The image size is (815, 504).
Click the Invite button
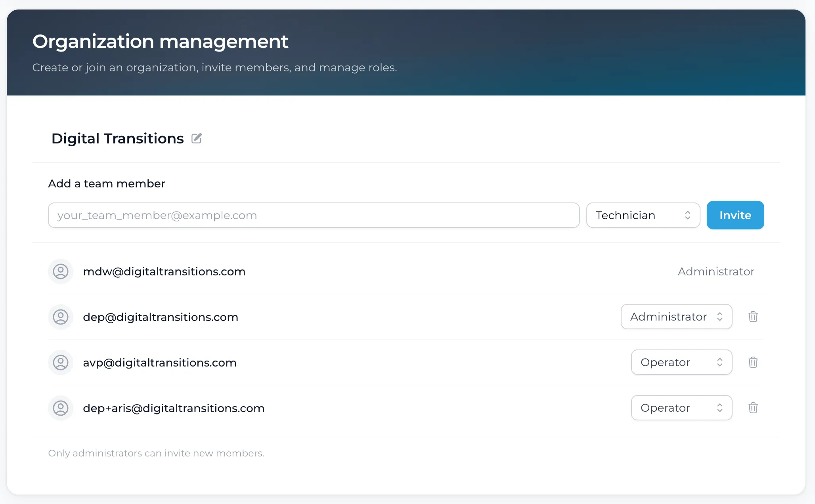click(735, 215)
